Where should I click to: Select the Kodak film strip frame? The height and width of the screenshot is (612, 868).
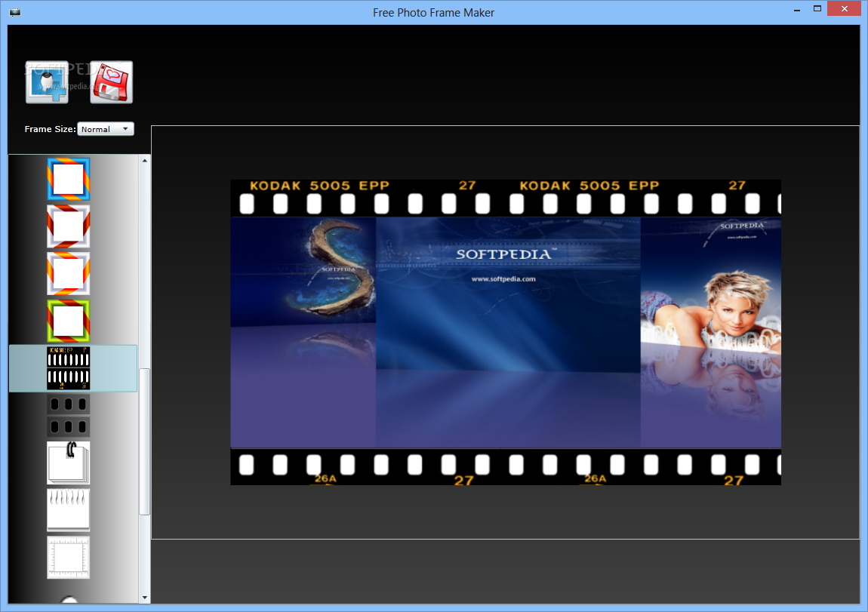(x=69, y=368)
